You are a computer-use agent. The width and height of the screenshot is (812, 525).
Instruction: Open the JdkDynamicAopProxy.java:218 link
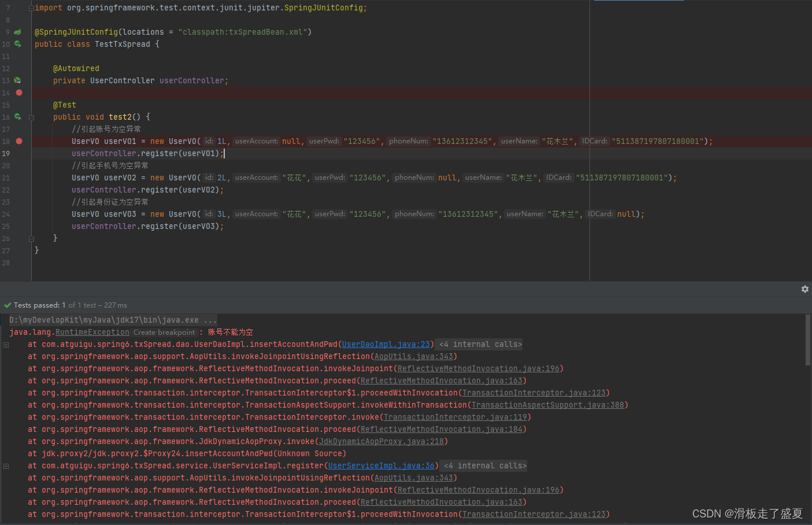click(381, 442)
